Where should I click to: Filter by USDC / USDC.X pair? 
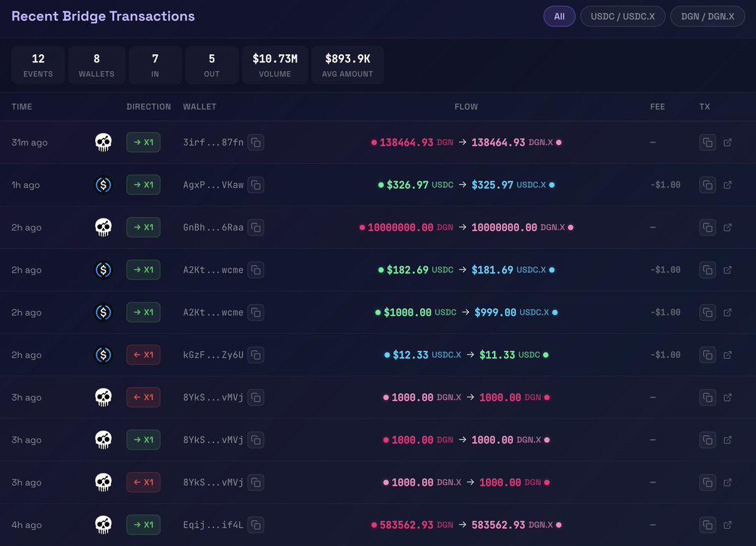click(x=622, y=16)
